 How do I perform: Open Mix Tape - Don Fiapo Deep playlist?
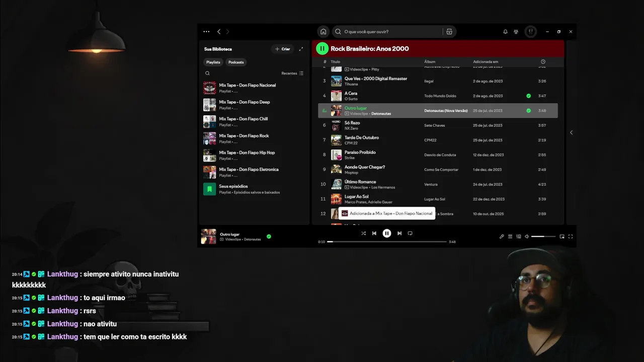pyautogui.click(x=254, y=105)
